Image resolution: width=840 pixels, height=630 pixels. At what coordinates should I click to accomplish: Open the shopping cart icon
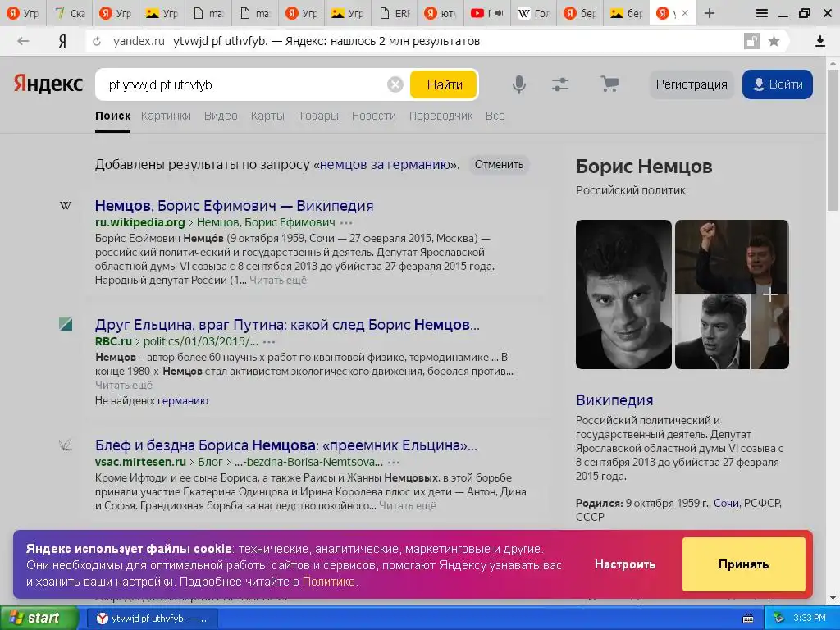pyautogui.click(x=609, y=84)
